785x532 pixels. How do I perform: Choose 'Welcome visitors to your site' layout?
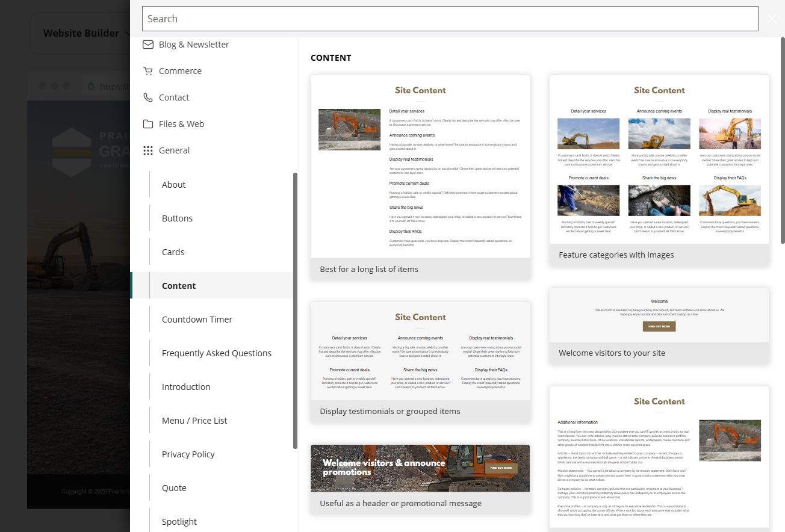pyautogui.click(x=659, y=326)
